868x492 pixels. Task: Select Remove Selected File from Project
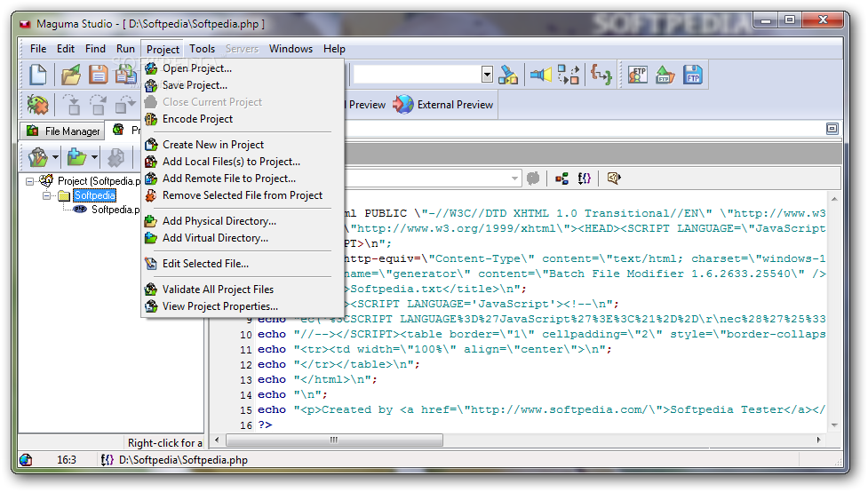[243, 195]
